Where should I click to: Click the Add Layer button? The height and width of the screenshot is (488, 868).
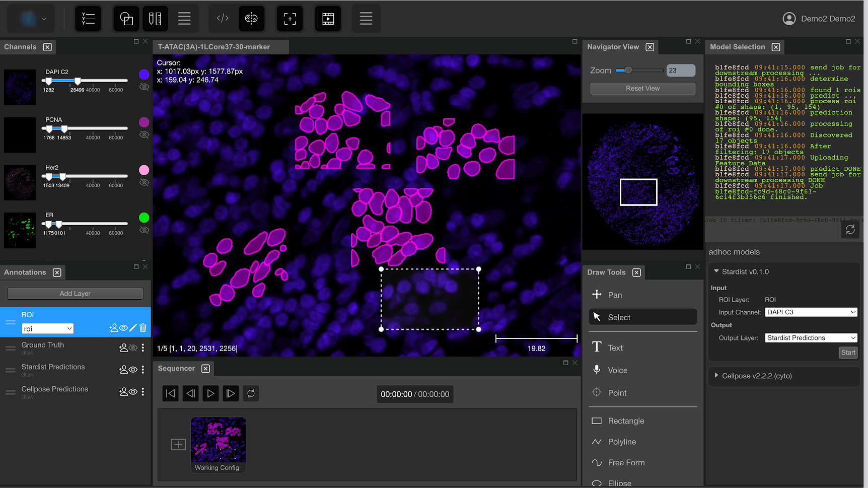click(75, 294)
